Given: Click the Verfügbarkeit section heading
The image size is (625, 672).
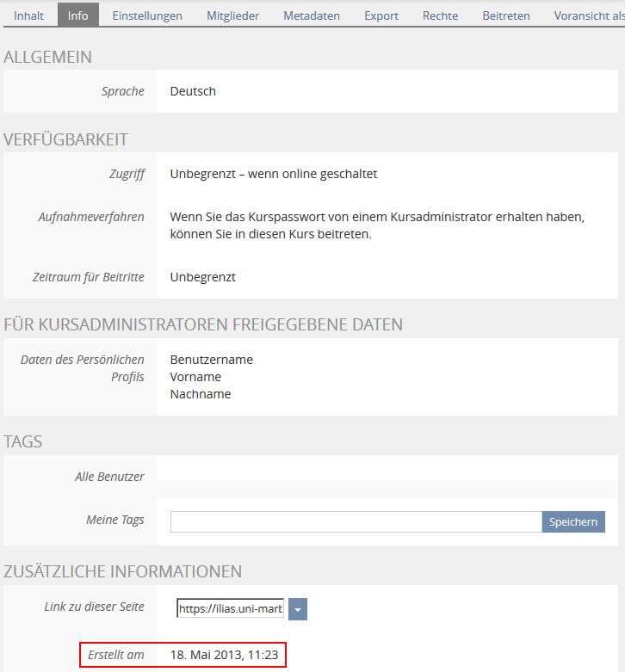Looking at the screenshot, I should tap(66, 139).
